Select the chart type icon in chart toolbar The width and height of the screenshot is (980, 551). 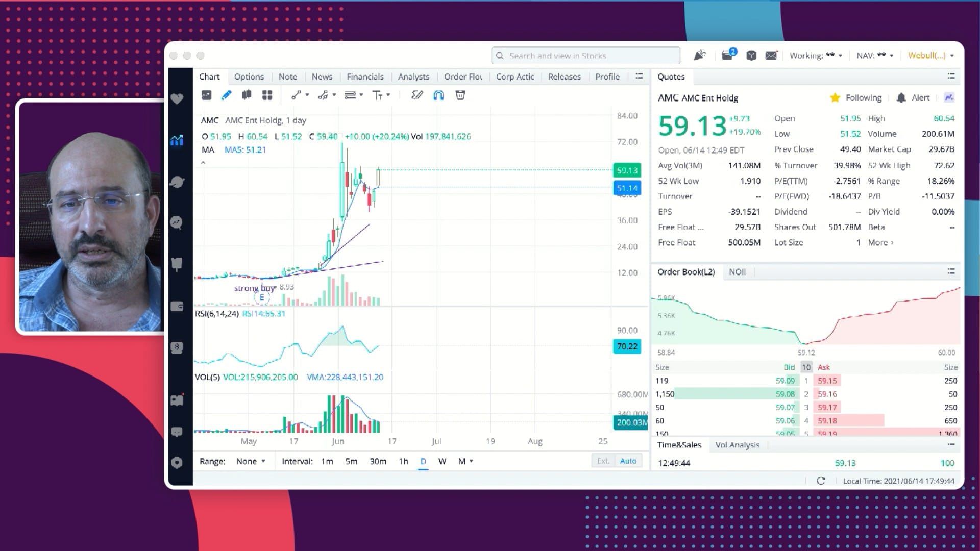pyautogui.click(x=206, y=95)
